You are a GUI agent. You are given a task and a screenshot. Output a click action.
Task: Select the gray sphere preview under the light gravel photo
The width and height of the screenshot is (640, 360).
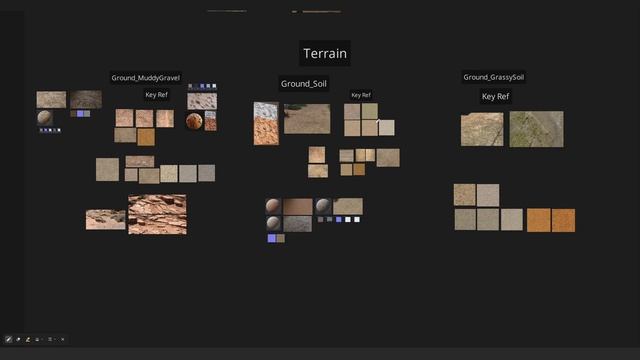click(x=44, y=118)
